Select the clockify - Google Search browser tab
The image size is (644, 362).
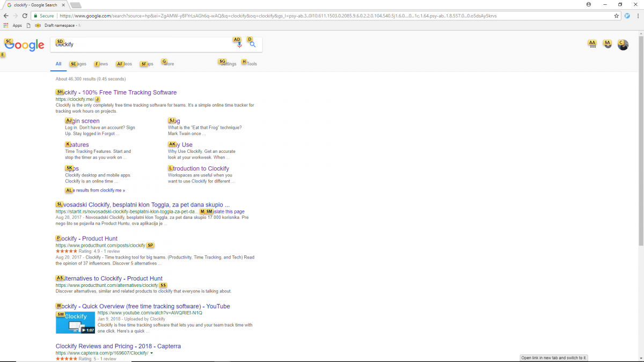[x=35, y=5]
